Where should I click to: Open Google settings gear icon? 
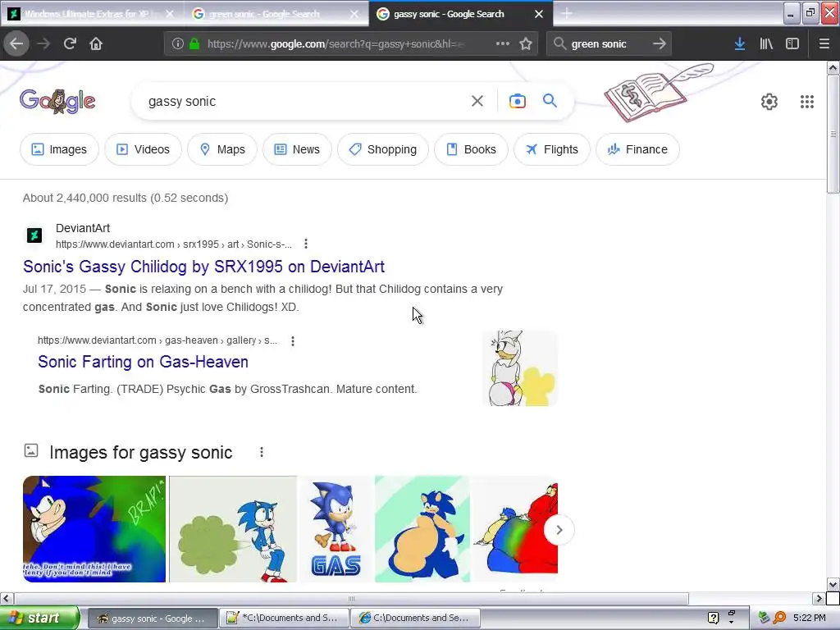pos(769,101)
